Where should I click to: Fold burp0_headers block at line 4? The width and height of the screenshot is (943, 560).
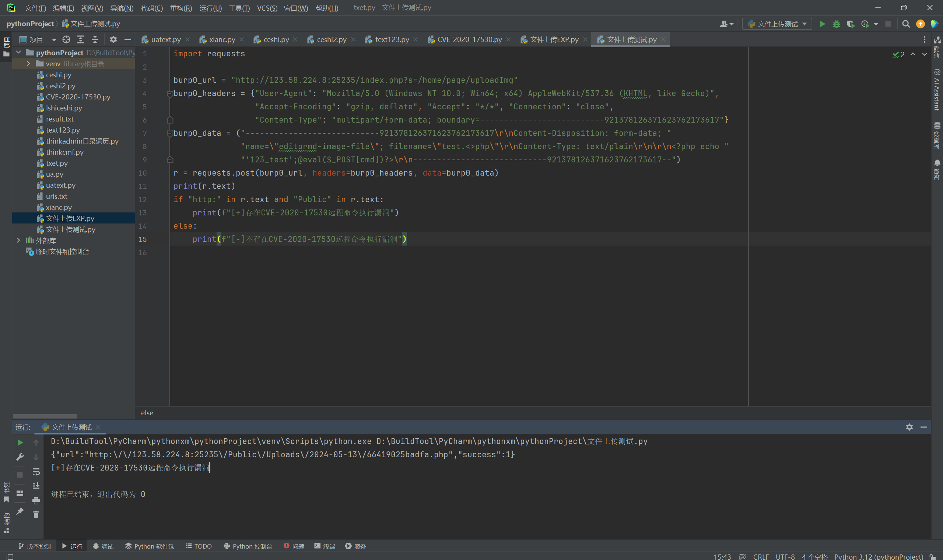click(x=170, y=94)
